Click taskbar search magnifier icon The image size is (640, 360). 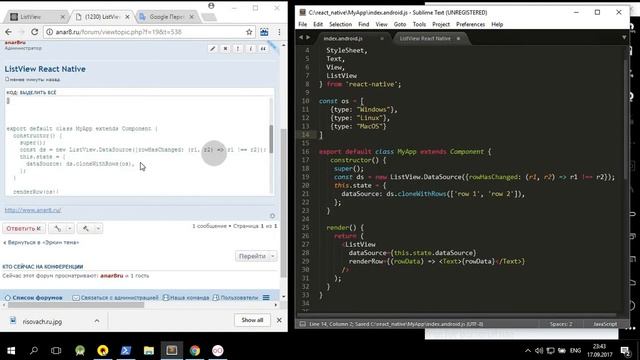click(x=34, y=351)
